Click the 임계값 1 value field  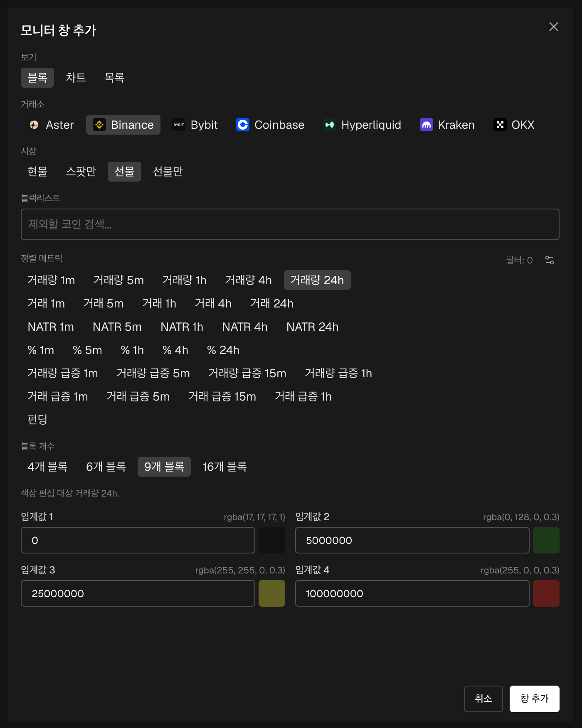[x=138, y=540]
